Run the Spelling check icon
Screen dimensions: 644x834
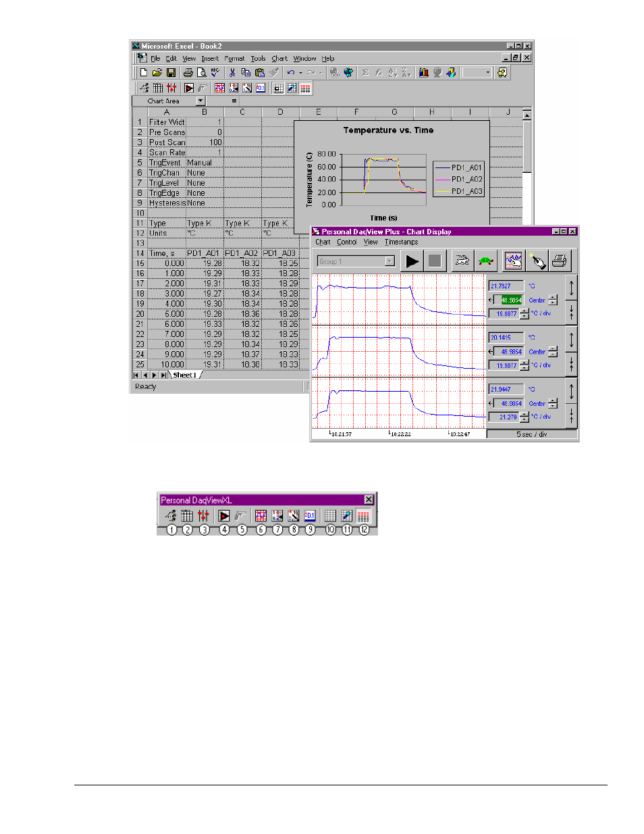click(215, 72)
